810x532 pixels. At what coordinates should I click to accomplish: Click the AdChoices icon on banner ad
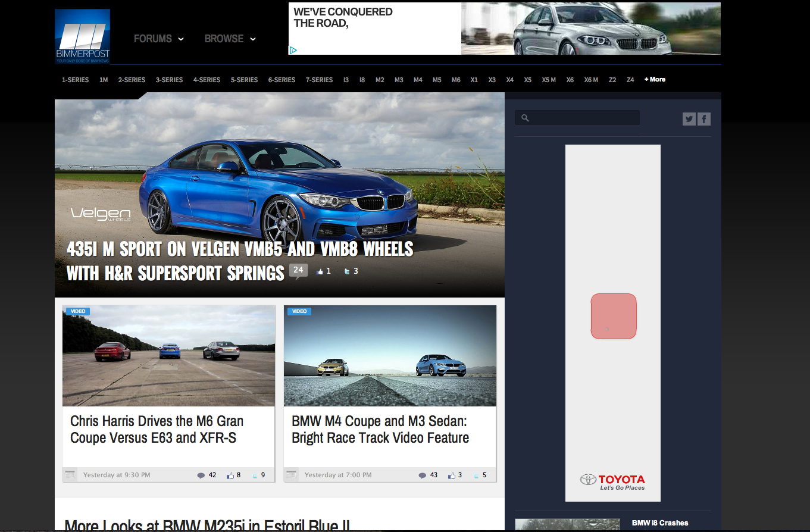(293, 51)
